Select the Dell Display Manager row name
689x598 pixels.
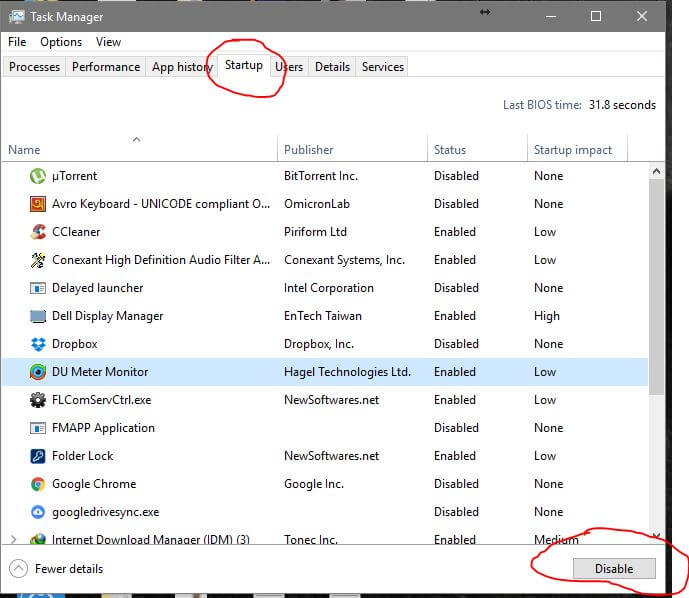(x=107, y=316)
